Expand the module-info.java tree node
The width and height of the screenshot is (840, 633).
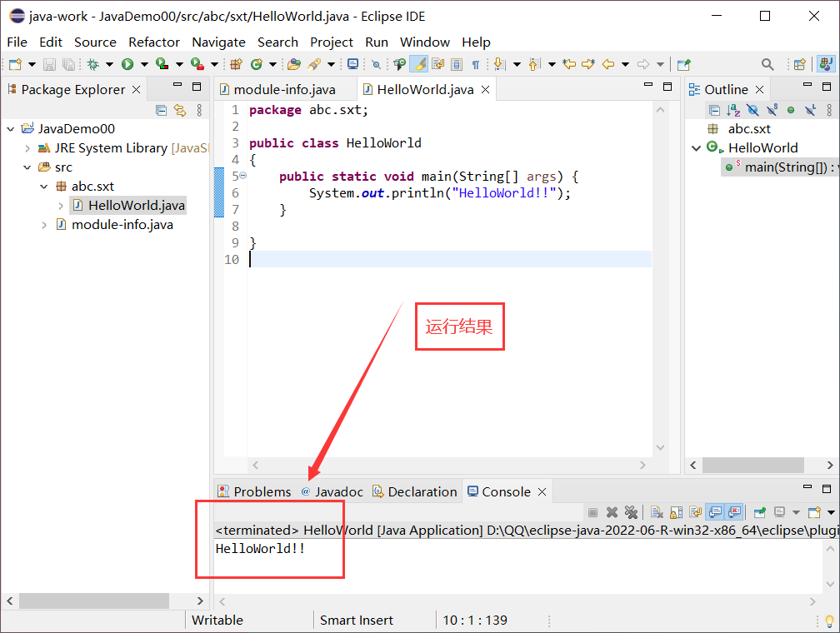(44, 225)
